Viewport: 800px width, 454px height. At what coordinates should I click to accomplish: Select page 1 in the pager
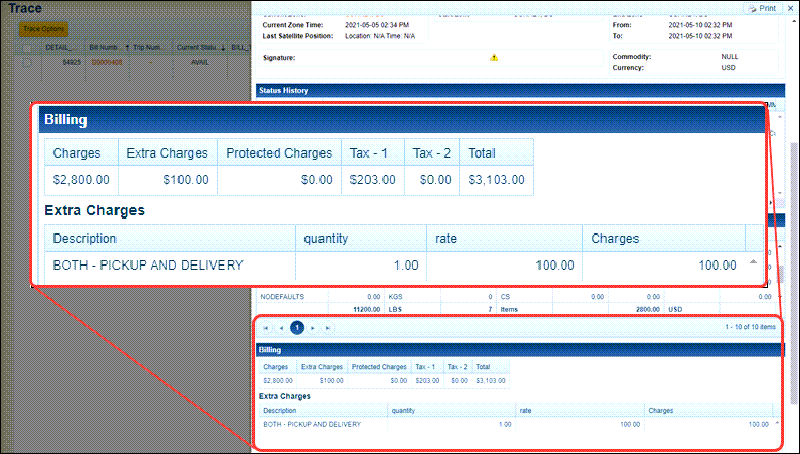tap(297, 327)
